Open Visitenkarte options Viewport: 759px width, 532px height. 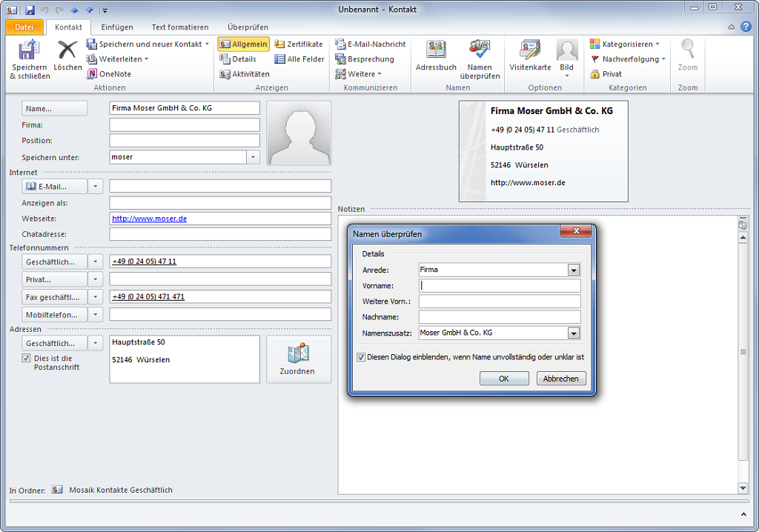pyautogui.click(x=530, y=56)
